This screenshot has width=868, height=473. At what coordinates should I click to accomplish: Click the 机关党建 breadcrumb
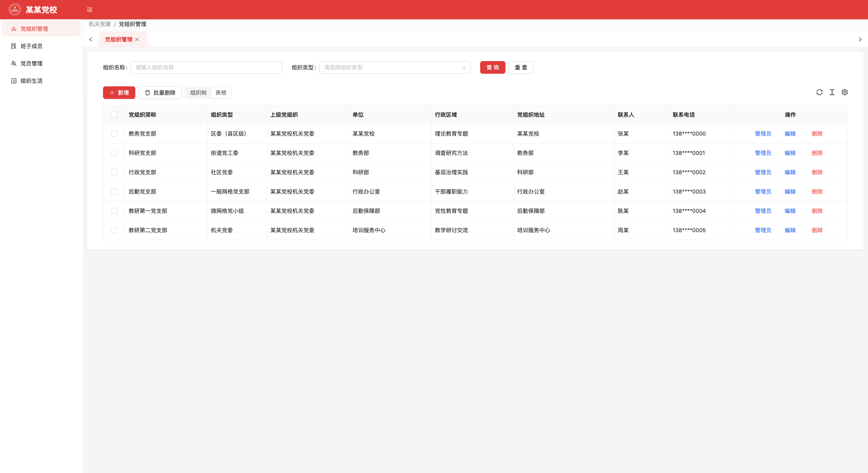100,24
